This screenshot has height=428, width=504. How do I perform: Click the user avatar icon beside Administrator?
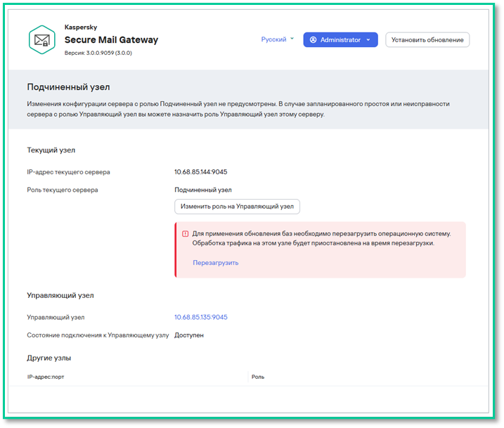313,40
